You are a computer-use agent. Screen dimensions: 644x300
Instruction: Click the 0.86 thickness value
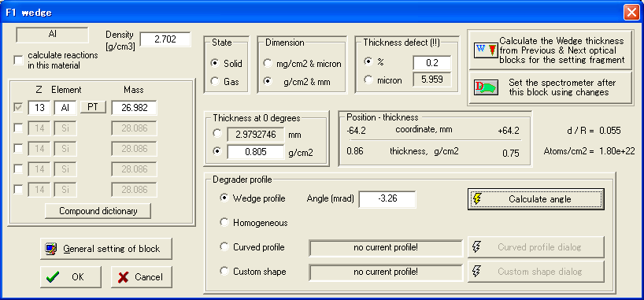click(x=355, y=151)
